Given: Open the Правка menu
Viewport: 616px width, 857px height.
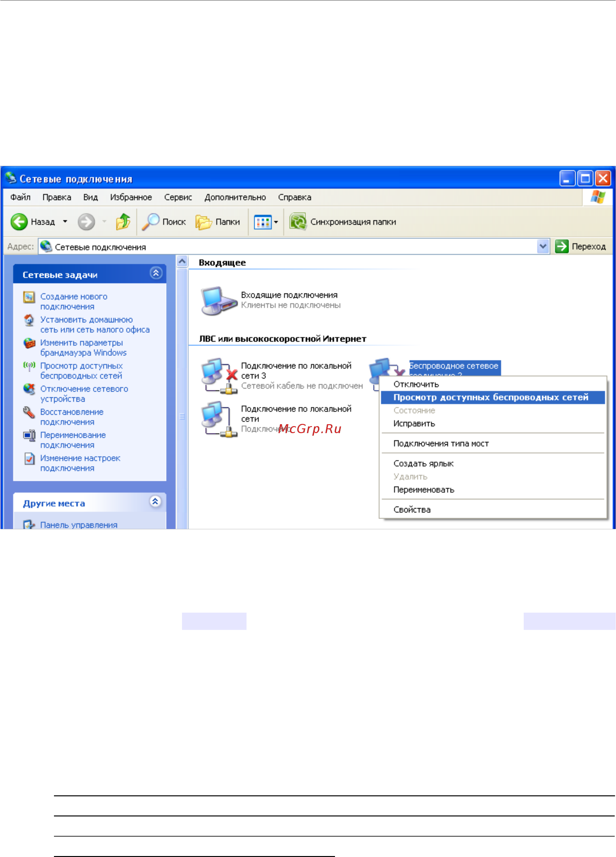Looking at the screenshot, I should click(57, 197).
